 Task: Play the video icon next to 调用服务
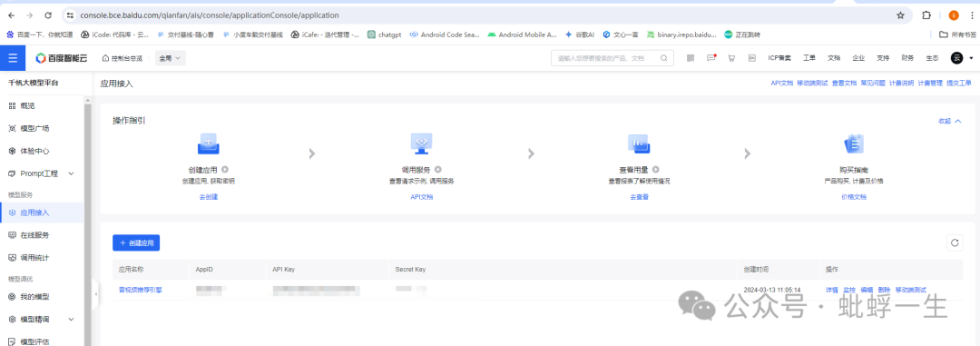438,170
